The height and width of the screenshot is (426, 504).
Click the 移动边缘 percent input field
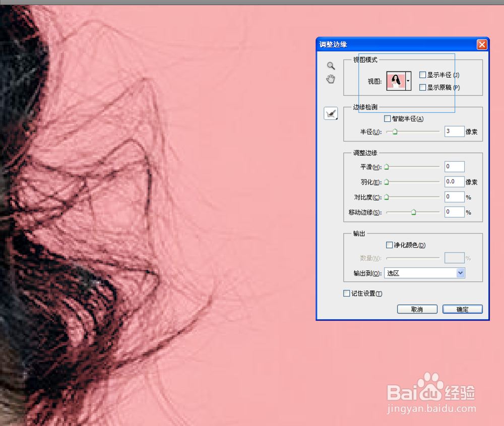point(455,212)
